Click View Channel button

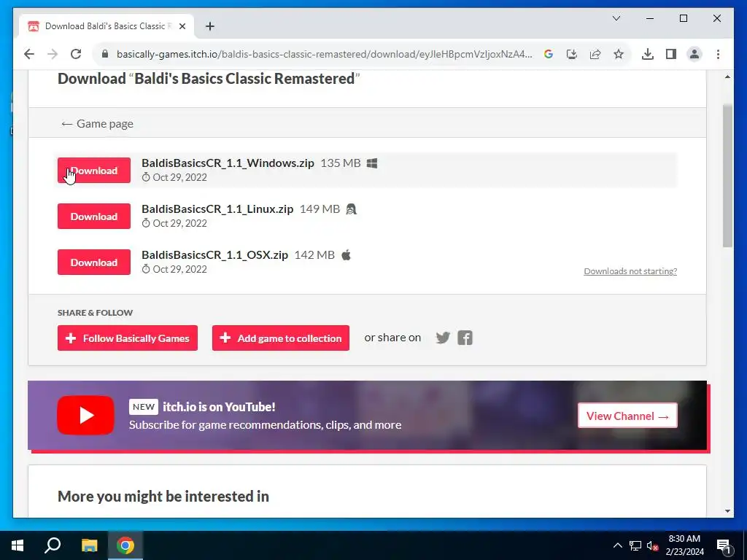627,416
